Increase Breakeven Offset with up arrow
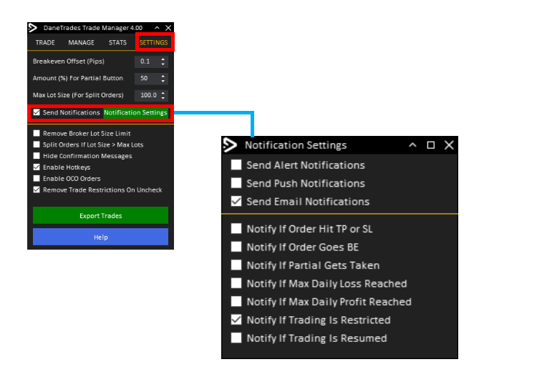Image resolution: width=537 pixels, height=392 pixels. click(163, 59)
